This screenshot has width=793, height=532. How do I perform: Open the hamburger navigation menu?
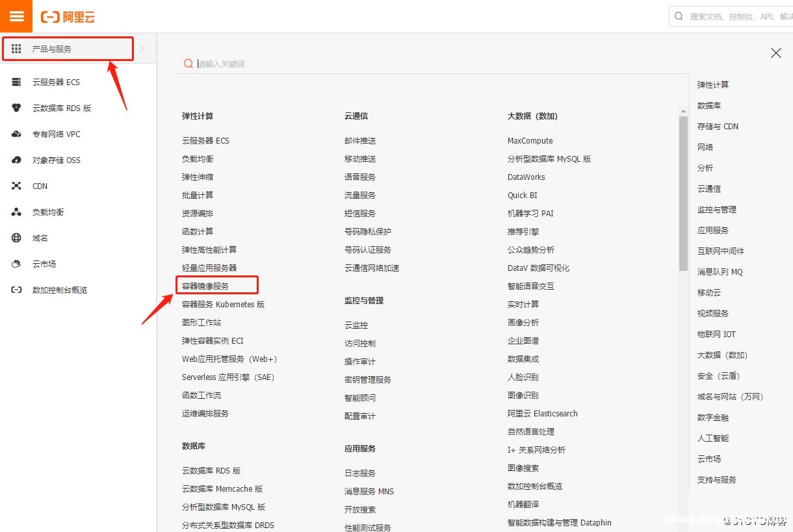(x=16, y=16)
